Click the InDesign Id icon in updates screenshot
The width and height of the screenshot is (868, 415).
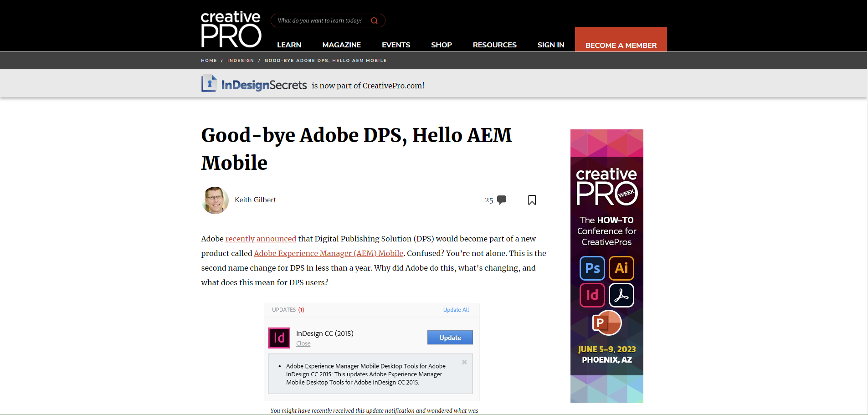pos(279,338)
